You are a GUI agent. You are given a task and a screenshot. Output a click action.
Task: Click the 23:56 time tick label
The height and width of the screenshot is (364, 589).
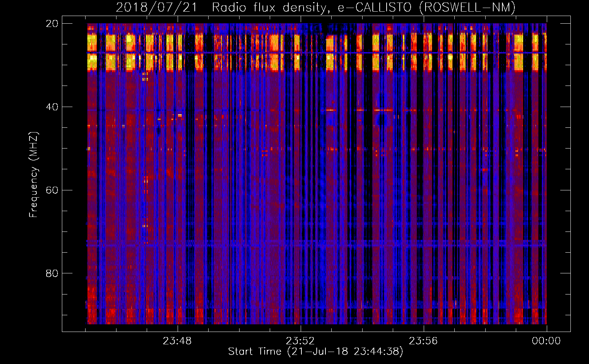[423, 341]
